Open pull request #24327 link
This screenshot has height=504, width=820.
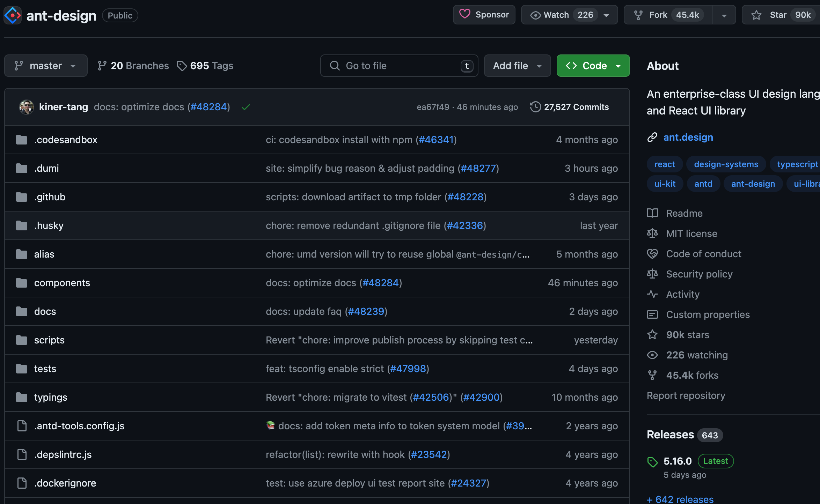click(x=468, y=483)
